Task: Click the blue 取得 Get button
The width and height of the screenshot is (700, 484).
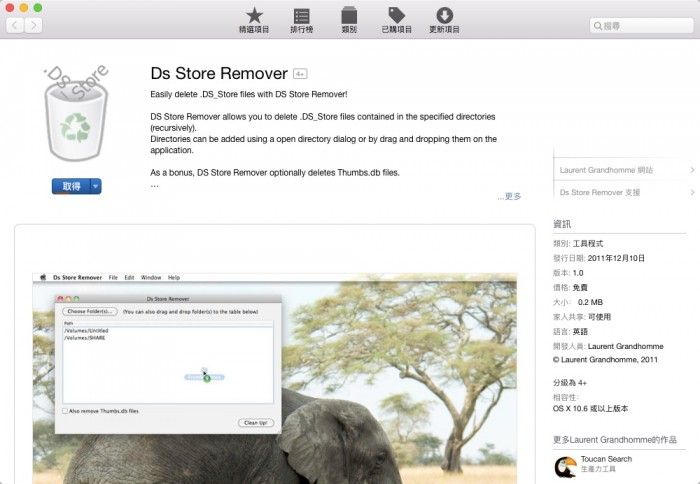Action: [x=71, y=186]
